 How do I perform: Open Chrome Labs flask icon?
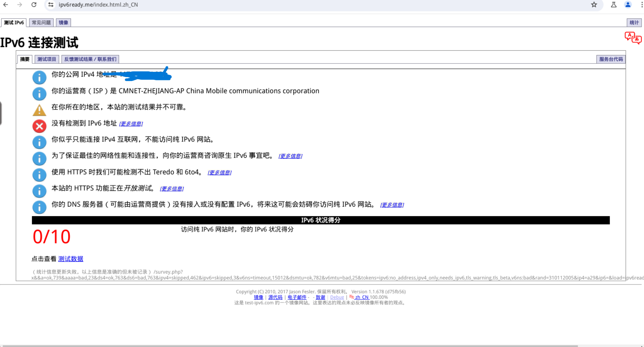pyautogui.click(x=614, y=5)
